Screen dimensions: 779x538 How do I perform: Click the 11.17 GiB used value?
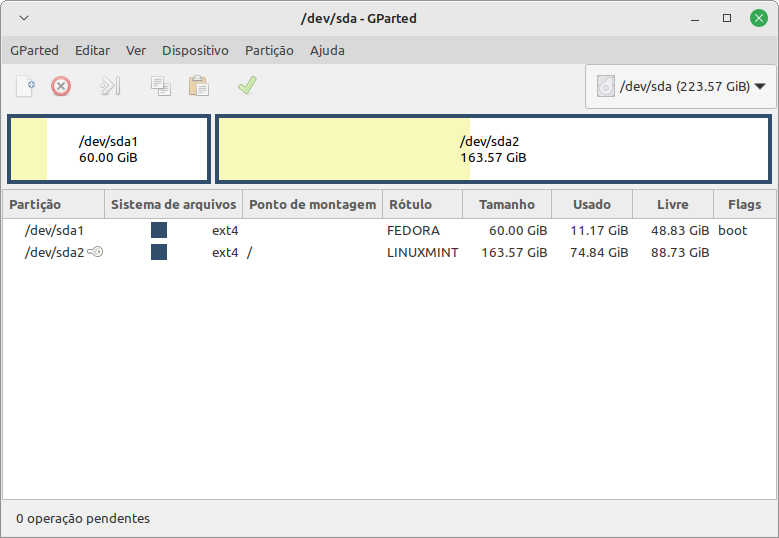coord(599,231)
